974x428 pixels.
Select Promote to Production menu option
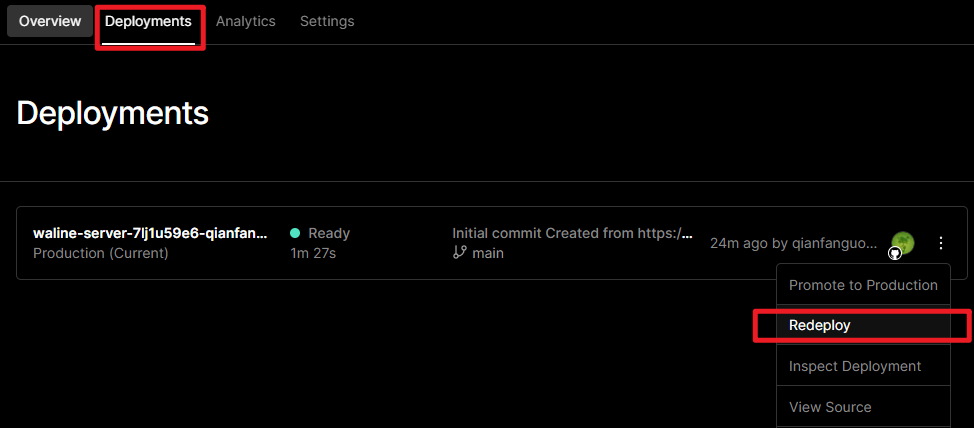(x=863, y=285)
